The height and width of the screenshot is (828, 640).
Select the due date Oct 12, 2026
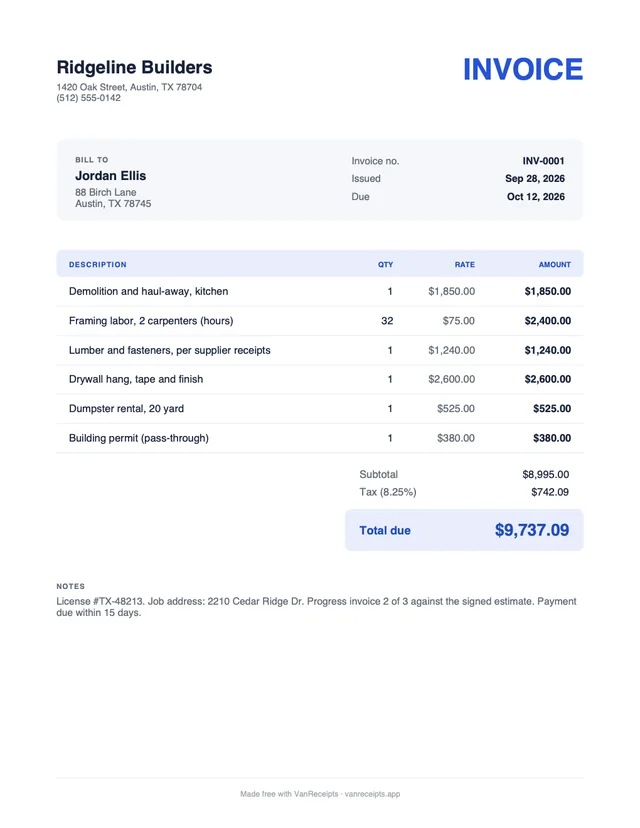536,196
